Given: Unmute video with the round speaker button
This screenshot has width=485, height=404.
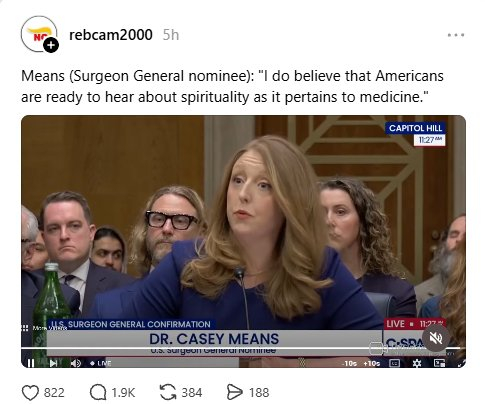Looking at the screenshot, I should [x=436, y=339].
